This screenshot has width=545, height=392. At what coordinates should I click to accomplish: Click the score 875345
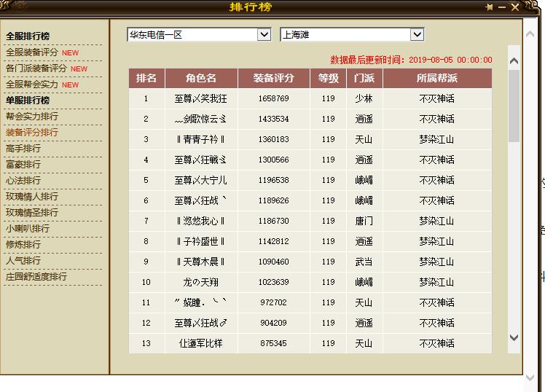pyautogui.click(x=273, y=343)
